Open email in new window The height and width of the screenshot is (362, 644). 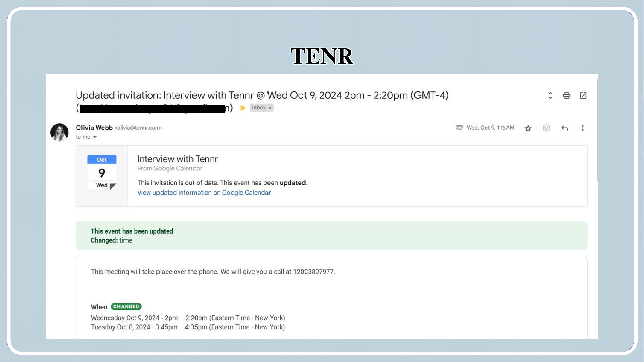[583, 95]
